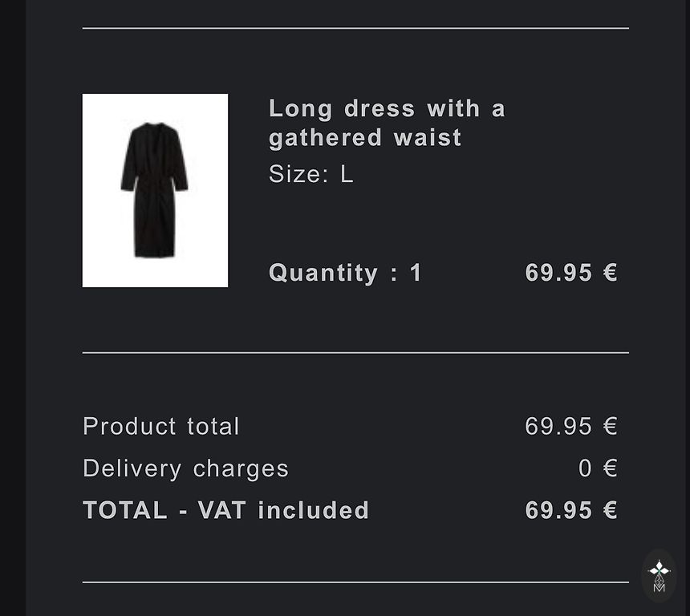Click the Product total amount 69.95 €

tap(570, 426)
